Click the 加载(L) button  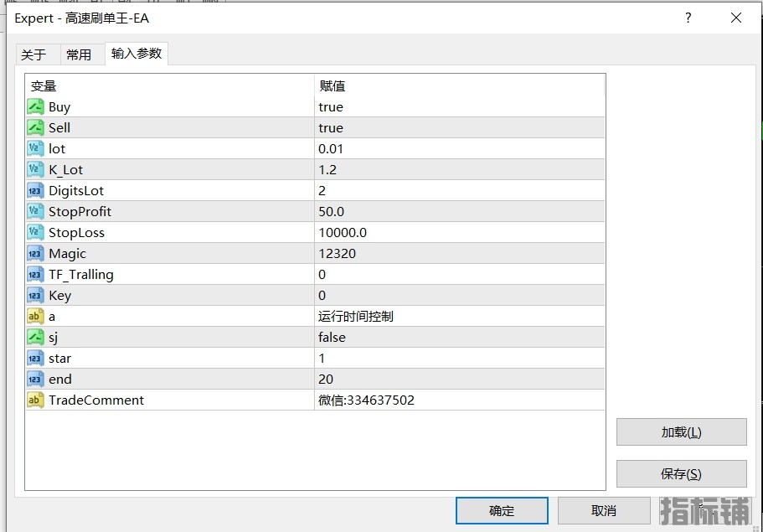(681, 431)
